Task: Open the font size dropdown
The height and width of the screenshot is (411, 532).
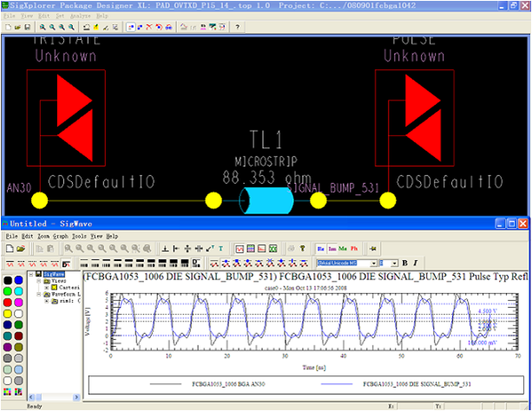Action: tap(395, 262)
